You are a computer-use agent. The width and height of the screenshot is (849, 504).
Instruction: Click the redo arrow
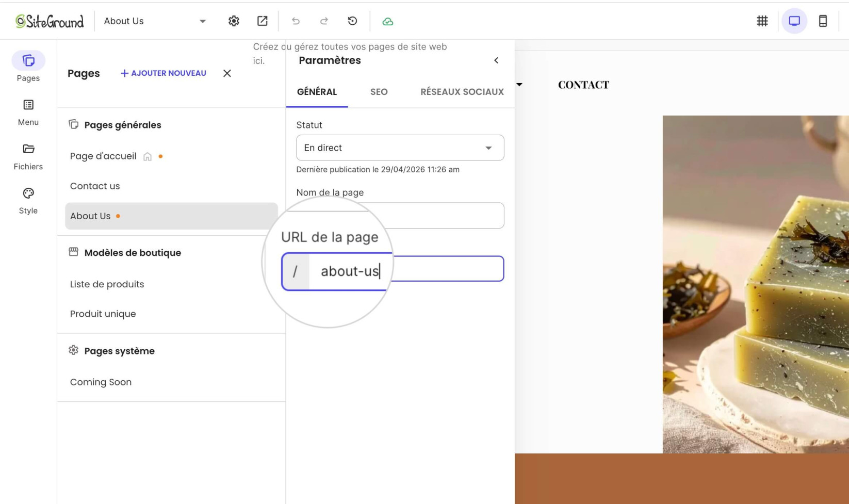pos(324,21)
